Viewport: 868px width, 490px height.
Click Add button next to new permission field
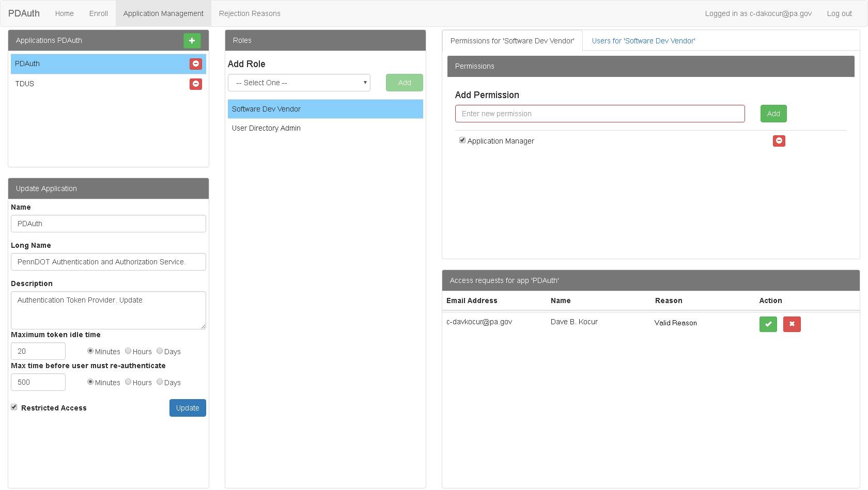click(773, 114)
